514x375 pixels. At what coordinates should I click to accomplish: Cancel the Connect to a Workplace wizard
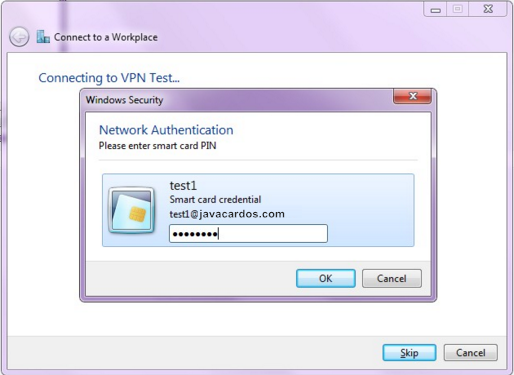tap(471, 353)
